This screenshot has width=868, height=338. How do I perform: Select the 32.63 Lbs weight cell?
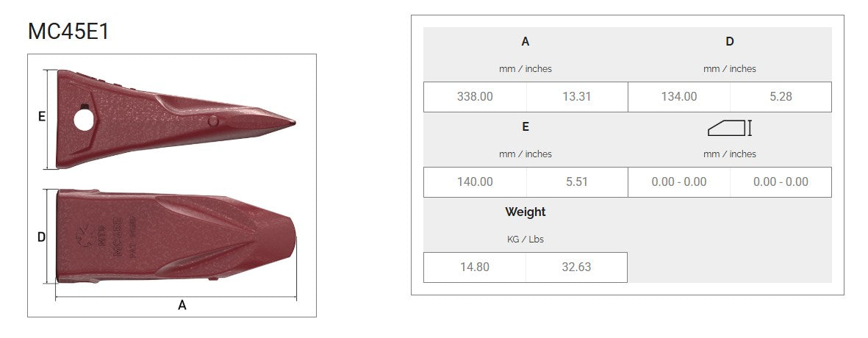click(577, 267)
